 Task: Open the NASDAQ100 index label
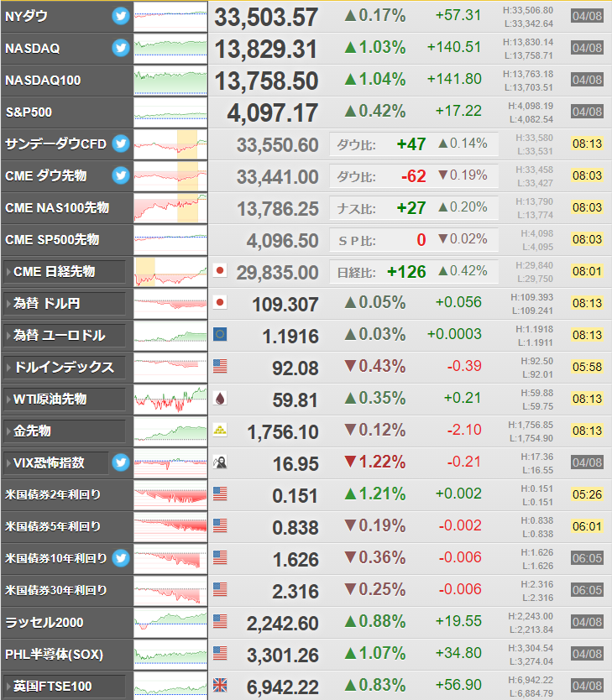(x=43, y=81)
